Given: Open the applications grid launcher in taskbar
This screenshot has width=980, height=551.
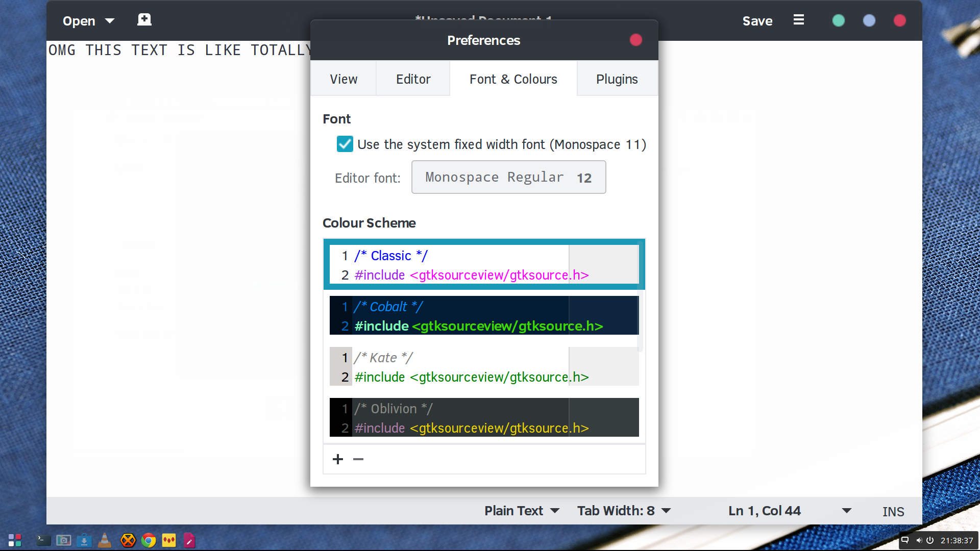Looking at the screenshot, I should tap(15, 540).
